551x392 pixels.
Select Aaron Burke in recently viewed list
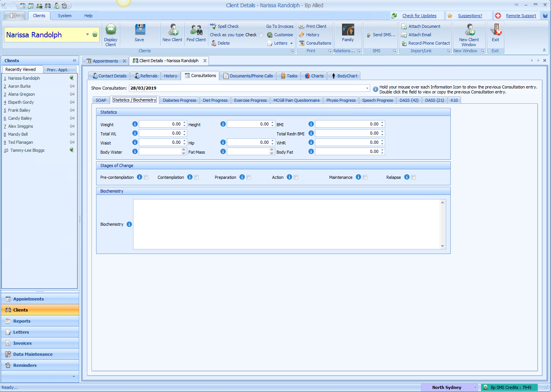(x=40, y=86)
